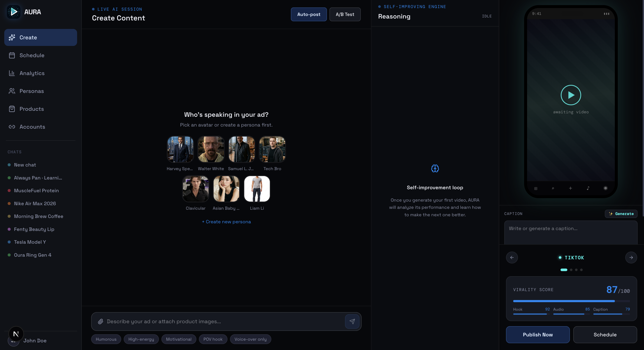Select the Humorous tone chip

pos(106,339)
